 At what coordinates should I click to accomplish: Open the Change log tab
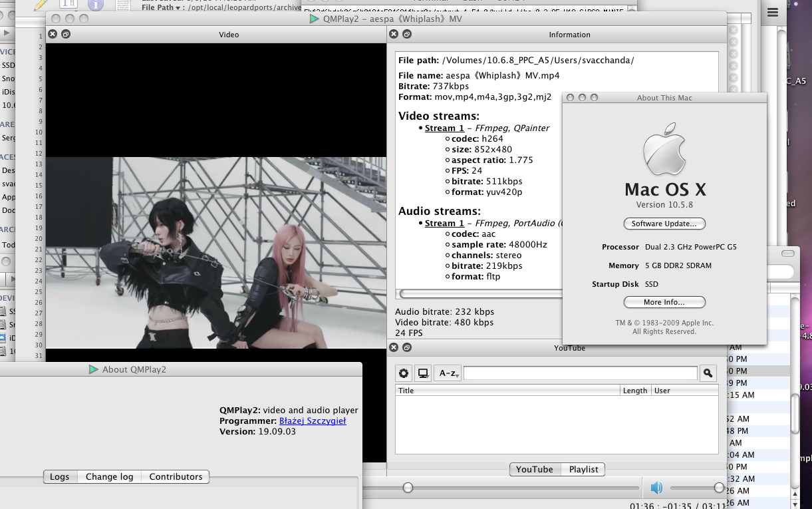109,476
